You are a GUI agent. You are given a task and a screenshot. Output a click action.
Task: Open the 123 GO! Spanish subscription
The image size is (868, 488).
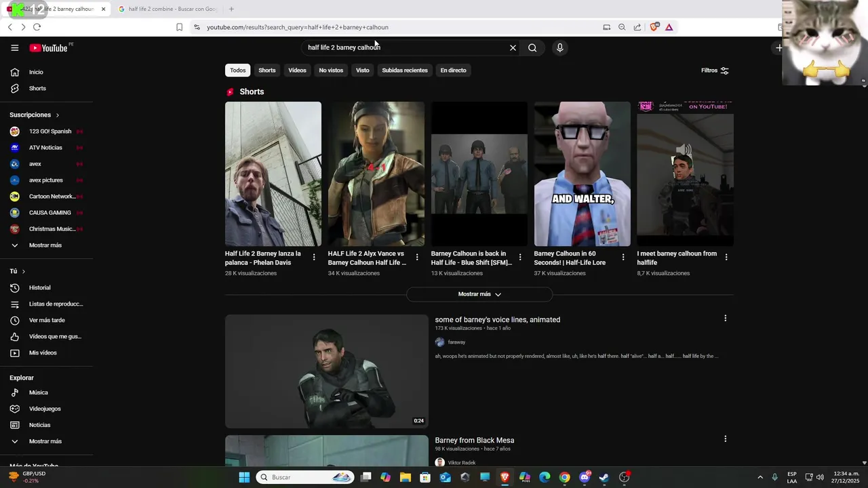(x=46, y=131)
